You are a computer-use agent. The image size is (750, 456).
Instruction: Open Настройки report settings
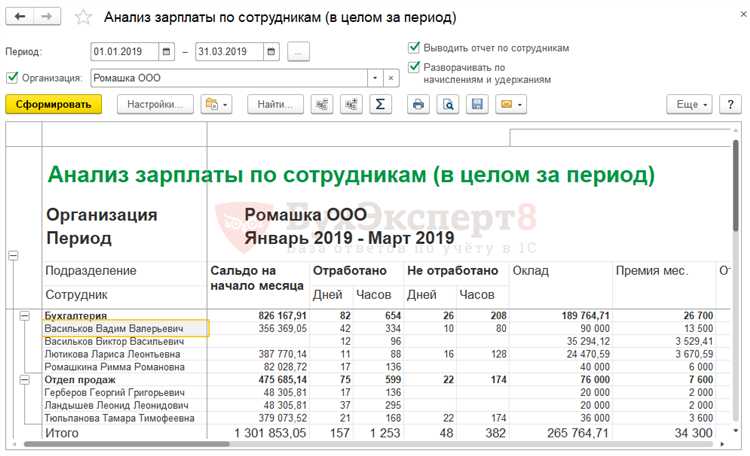coord(155,104)
